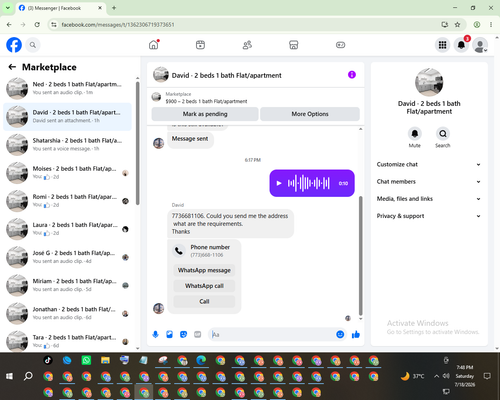Choose a sticker with the sticker icon
Screen dimensions: 500x400
183,334
